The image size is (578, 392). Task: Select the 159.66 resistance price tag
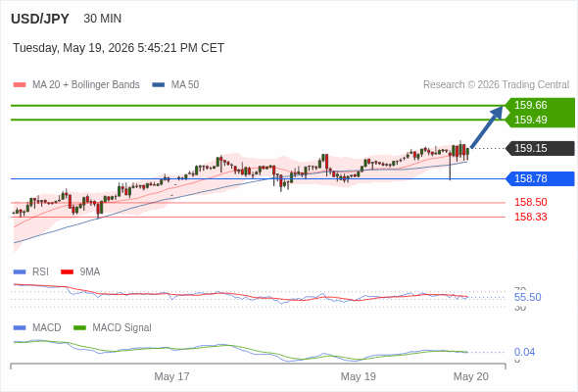click(x=540, y=105)
